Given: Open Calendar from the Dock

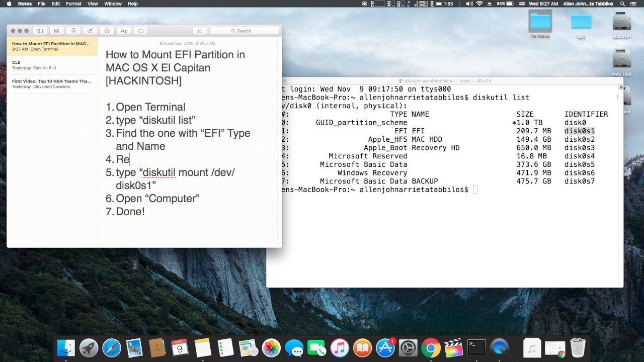Looking at the screenshot, I should [x=180, y=348].
